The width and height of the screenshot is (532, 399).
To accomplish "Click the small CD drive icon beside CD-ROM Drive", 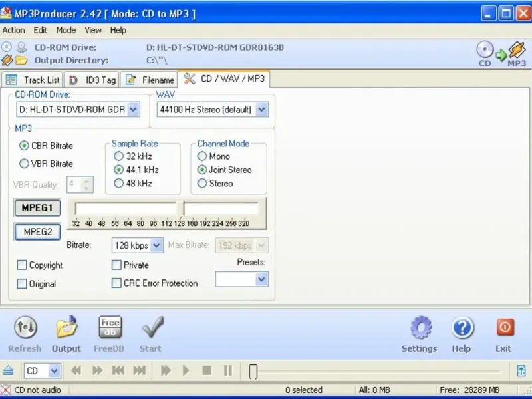I will click(x=7, y=47).
